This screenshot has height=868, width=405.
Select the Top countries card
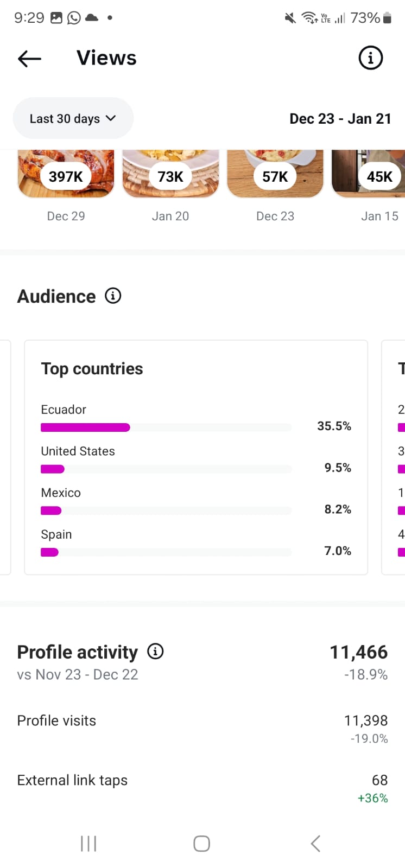tap(196, 369)
